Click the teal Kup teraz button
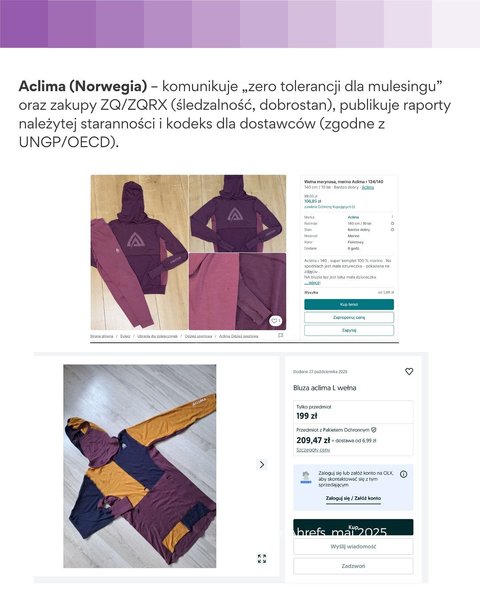The image size is (480, 600). (349, 305)
